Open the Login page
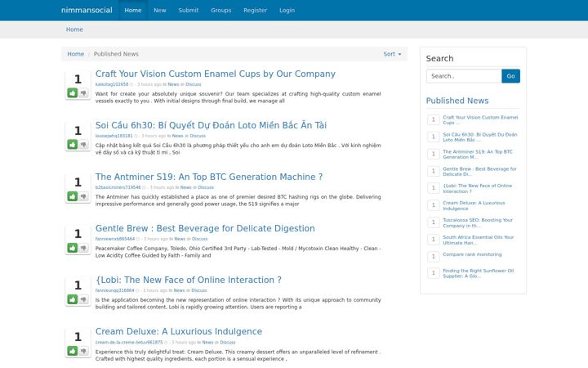Image resolution: width=588 pixels, height=368 pixels. 287,10
